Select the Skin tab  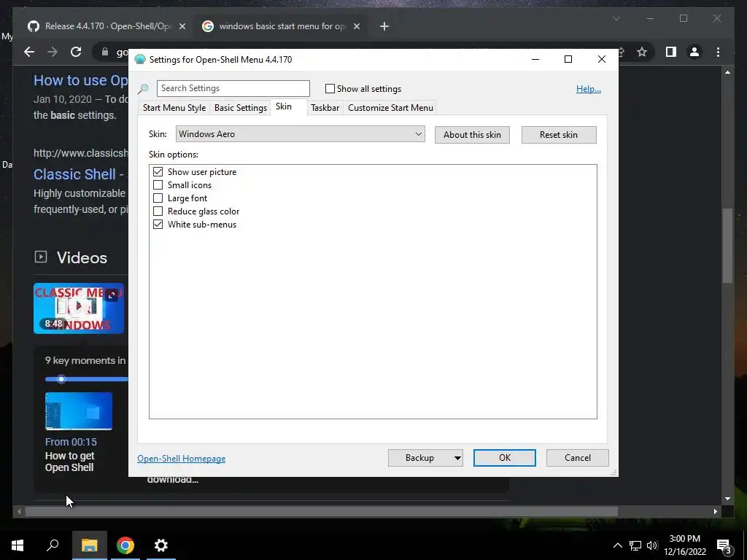[x=284, y=106]
